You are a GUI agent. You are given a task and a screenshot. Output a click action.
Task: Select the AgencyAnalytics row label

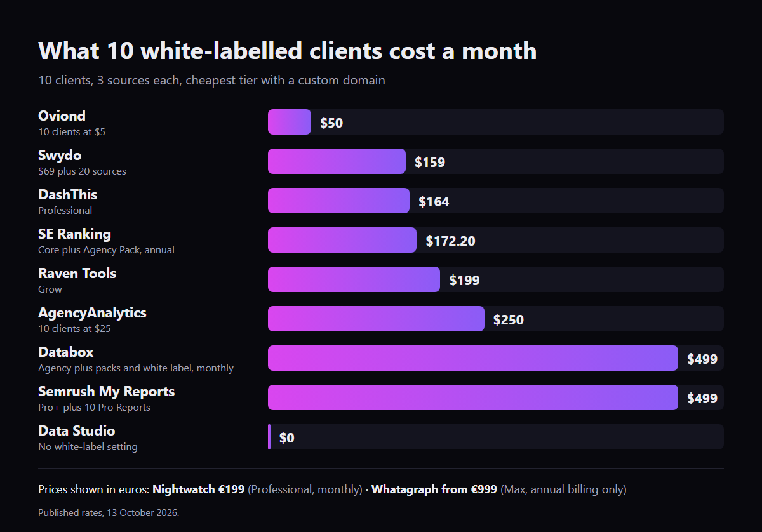point(92,313)
